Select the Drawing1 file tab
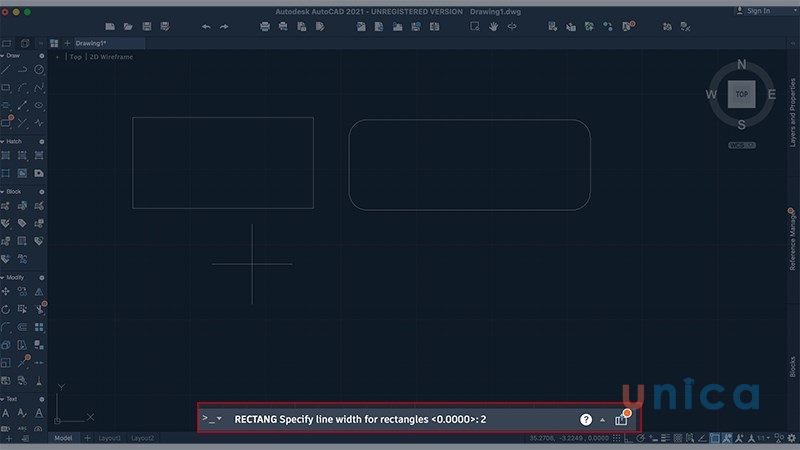The height and width of the screenshot is (450, 800). click(x=92, y=44)
